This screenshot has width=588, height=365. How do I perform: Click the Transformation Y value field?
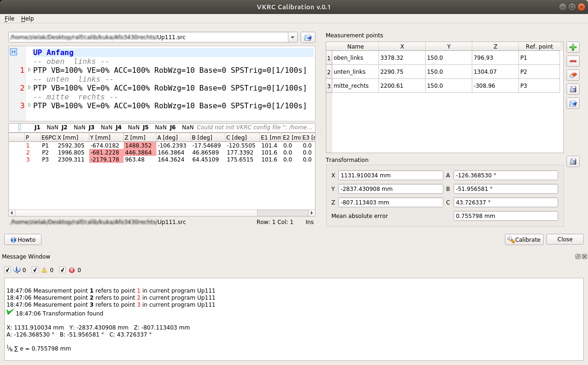click(391, 189)
